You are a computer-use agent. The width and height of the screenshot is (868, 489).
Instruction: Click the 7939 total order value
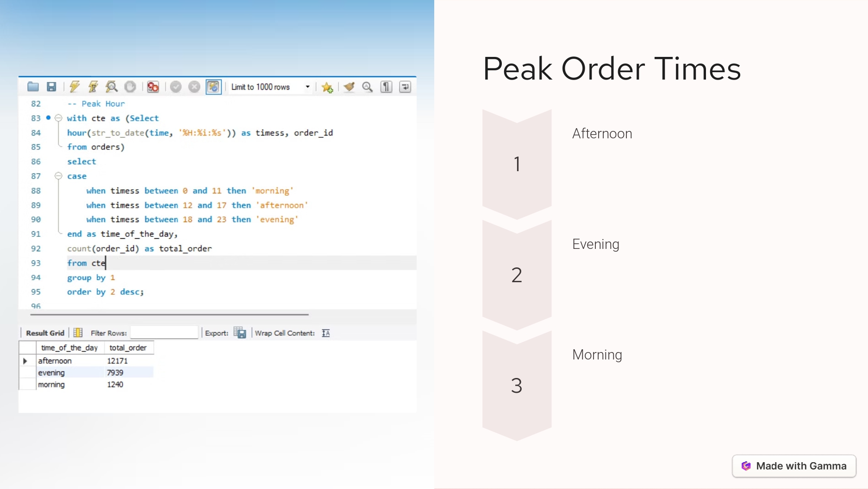pos(115,372)
